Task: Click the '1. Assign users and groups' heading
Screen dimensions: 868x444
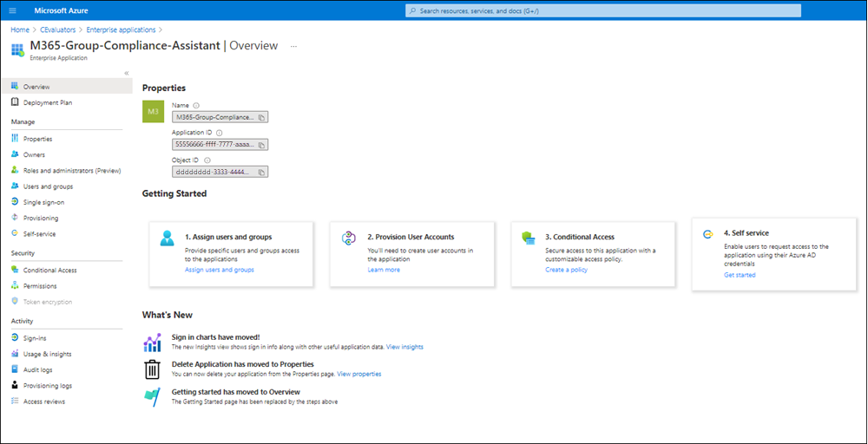Action: tap(228, 237)
